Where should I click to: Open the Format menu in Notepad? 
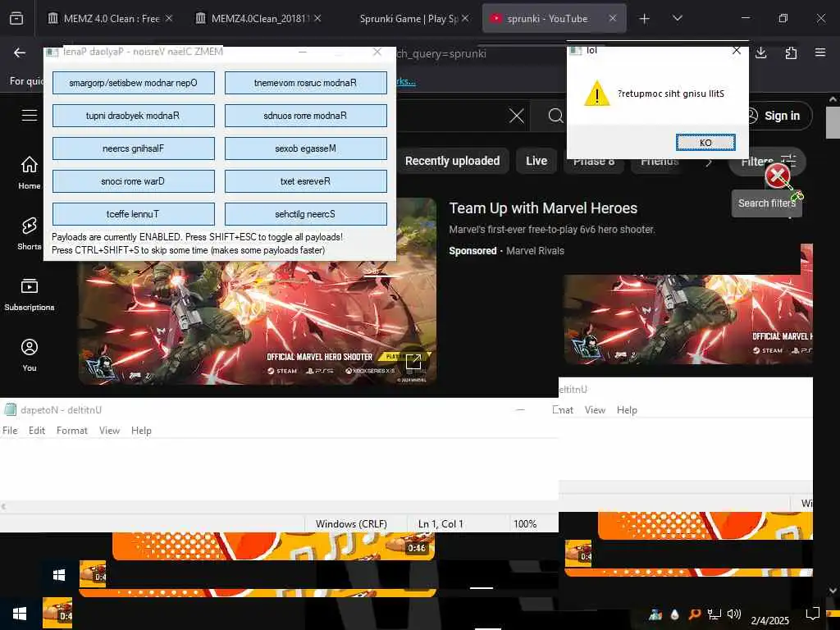(72, 430)
